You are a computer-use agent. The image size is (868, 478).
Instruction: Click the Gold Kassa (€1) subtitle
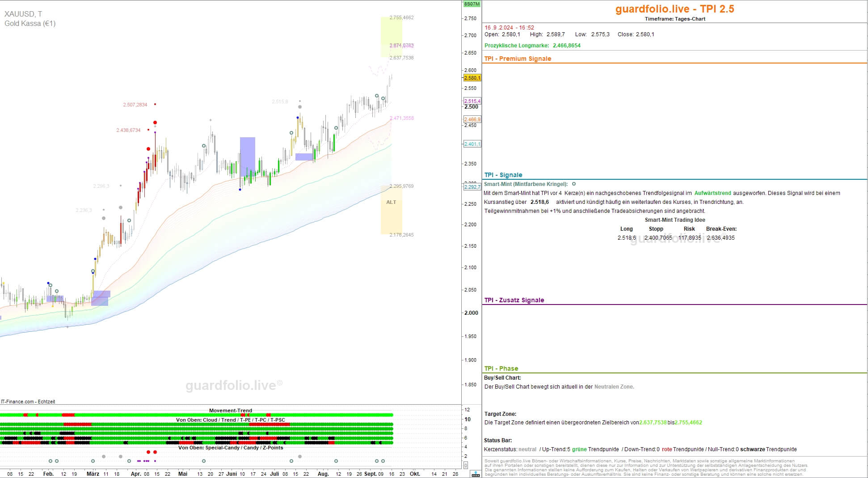[x=30, y=23]
